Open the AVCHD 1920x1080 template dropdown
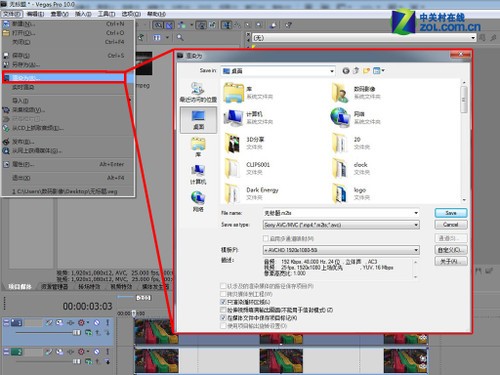The image size is (500, 375). tap(341, 250)
